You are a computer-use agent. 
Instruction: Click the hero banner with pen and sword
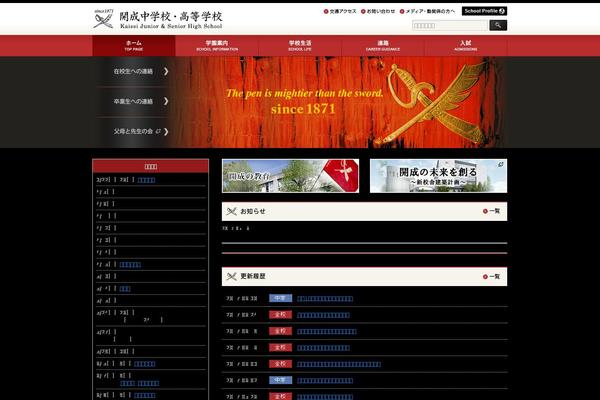(x=339, y=102)
